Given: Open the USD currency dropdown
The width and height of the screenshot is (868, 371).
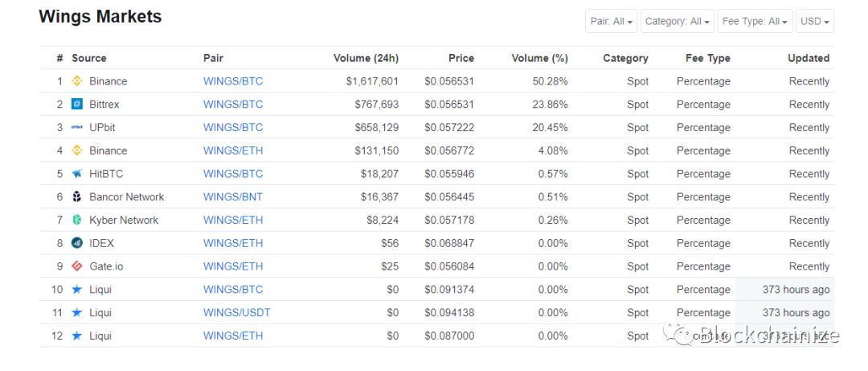Looking at the screenshot, I should click(815, 21).
